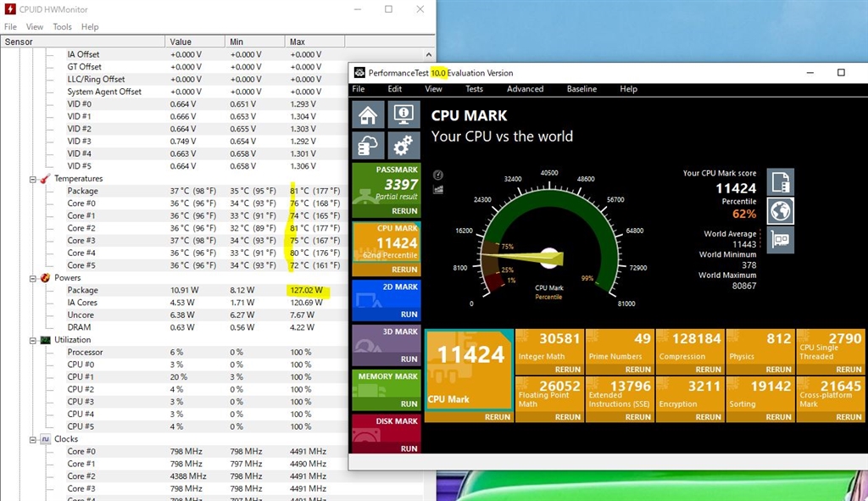The width and height of the screenshot is (868, 501).
Task: Open the PerformanceTest home screen icon
Action: [368, 114]
